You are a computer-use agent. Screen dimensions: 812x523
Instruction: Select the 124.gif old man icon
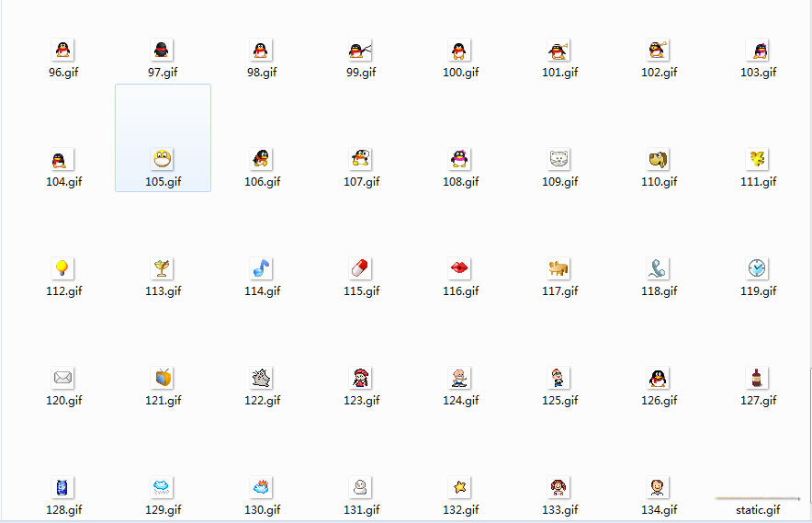tap(459, 378)
